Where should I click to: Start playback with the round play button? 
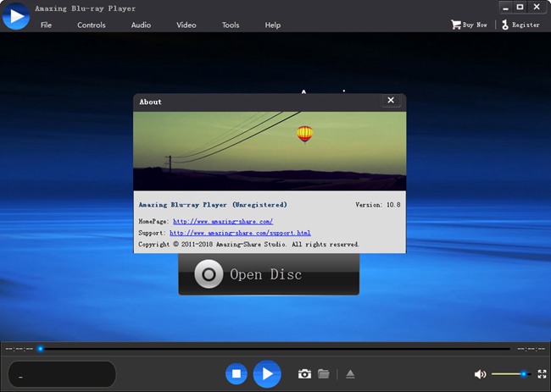coord(267,373)
